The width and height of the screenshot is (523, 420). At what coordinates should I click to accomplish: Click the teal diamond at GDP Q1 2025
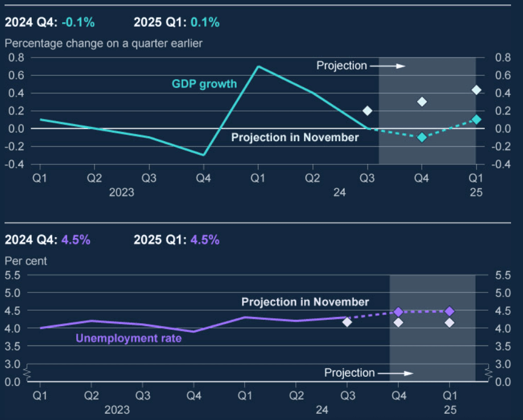point(476,120)
